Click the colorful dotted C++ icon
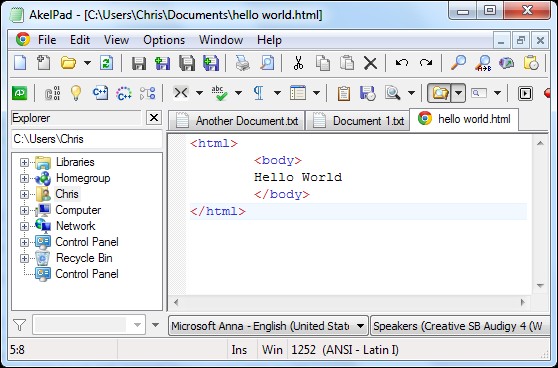 [x=124, y=93]
